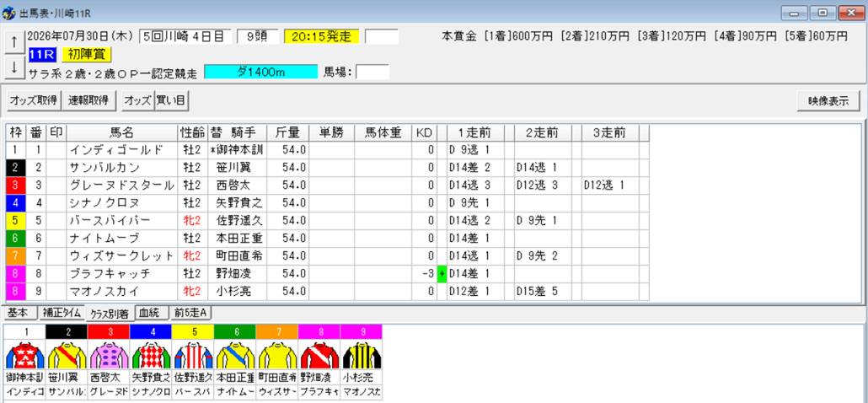The image size is (868, 403).
Task: Click 映像表示 button
Action: [828, 101]
